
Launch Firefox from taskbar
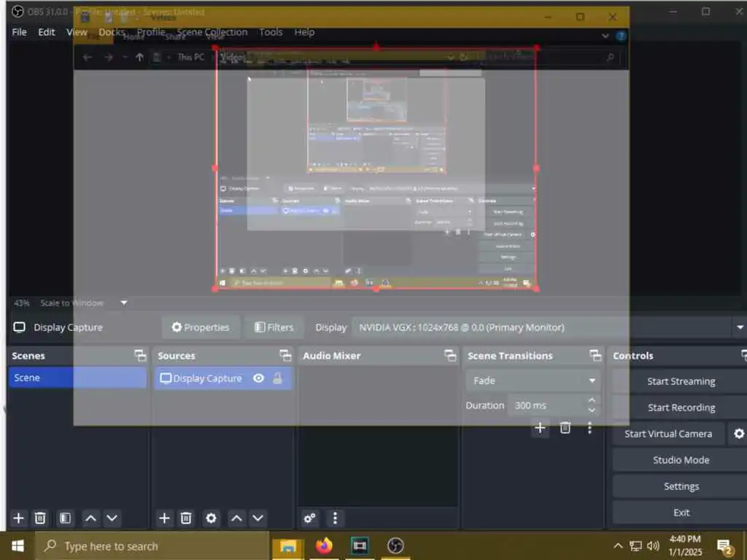pyautogui.click(x=325, y=545)
